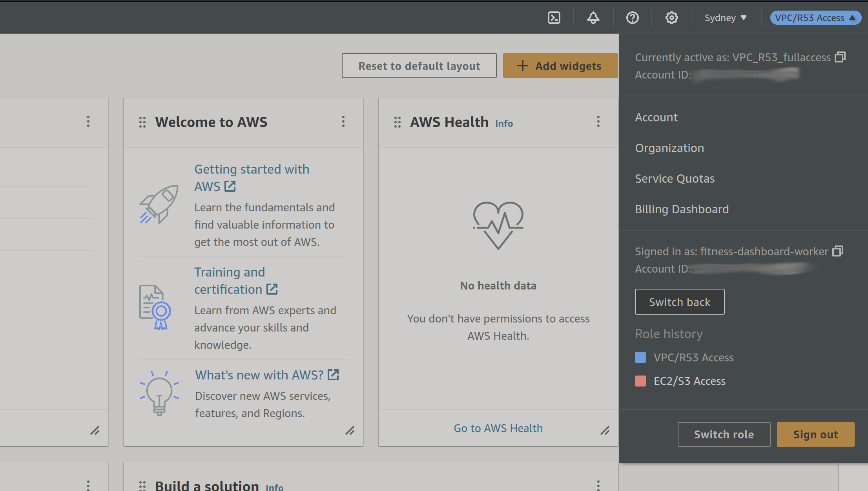
Task: Open AWS Health widget three-dot menu
Action: point(598,122)
